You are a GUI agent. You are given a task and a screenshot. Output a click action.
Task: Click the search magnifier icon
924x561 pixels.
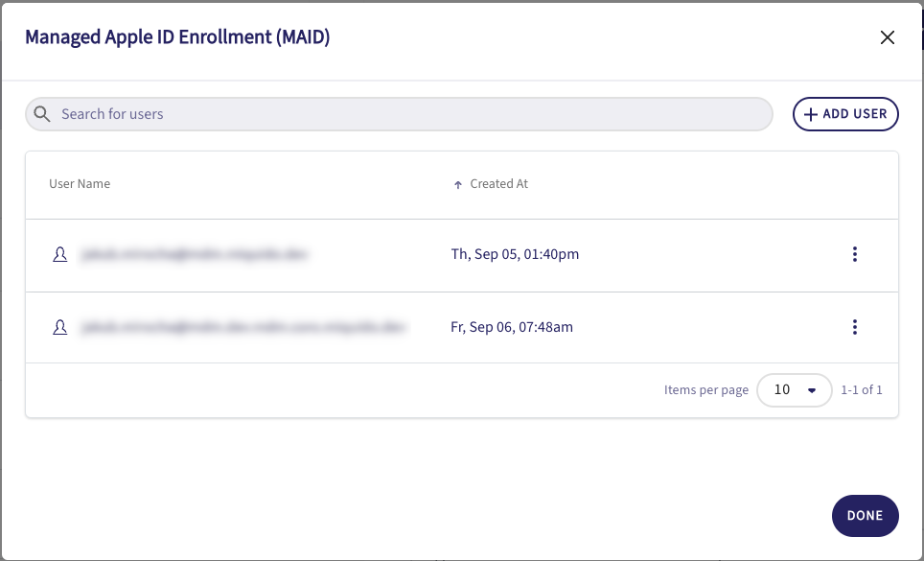42,113
